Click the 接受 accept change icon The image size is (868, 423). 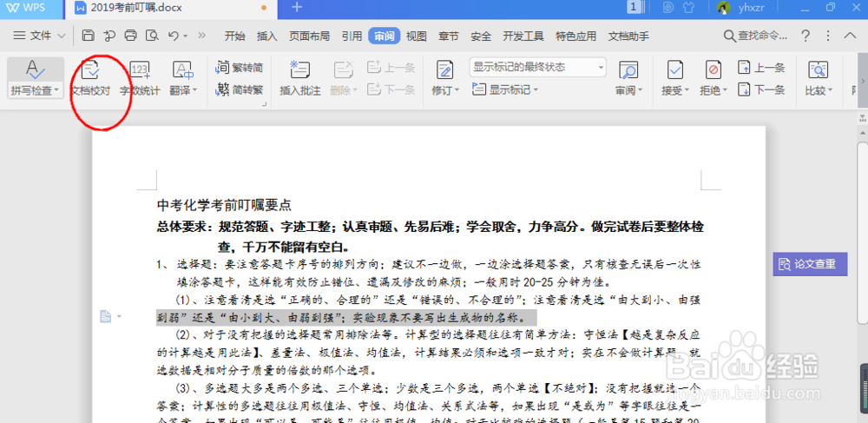[x=674, y=69]
